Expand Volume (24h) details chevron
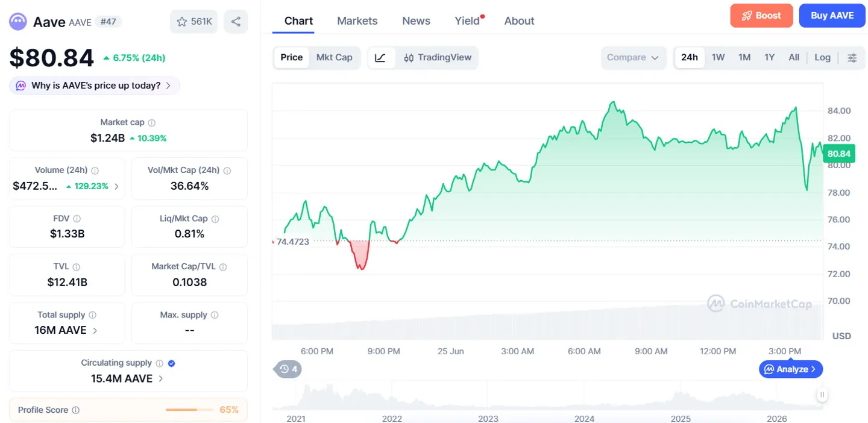Screen dimensions: 868x423 [116, 186]
